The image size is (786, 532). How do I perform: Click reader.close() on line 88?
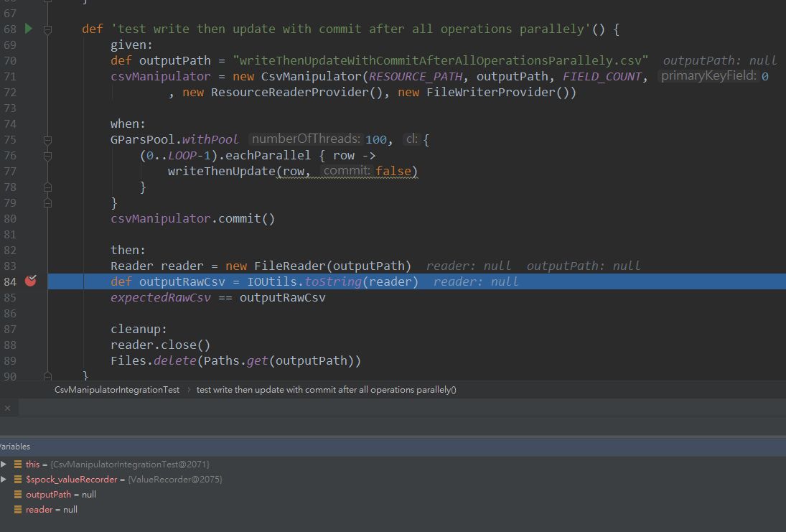(x=160, y=345)
